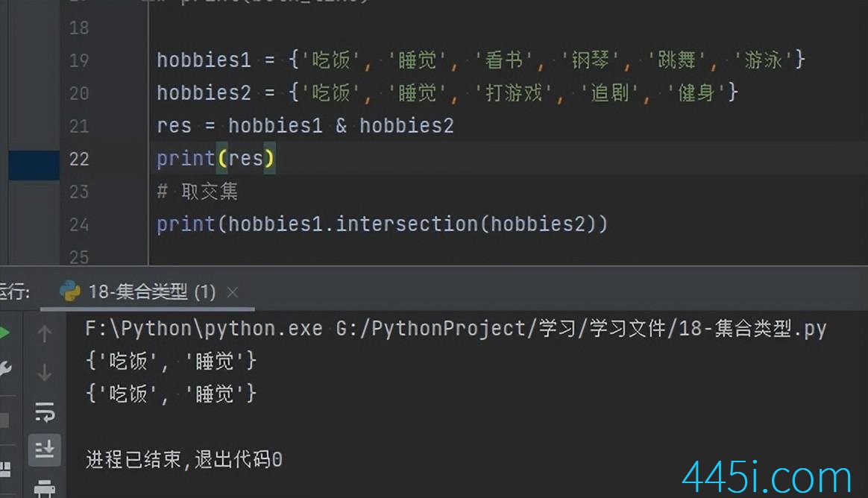868x498 pixels.
Task: Click the down arrow in run toolbar
Action: (44, 372)
